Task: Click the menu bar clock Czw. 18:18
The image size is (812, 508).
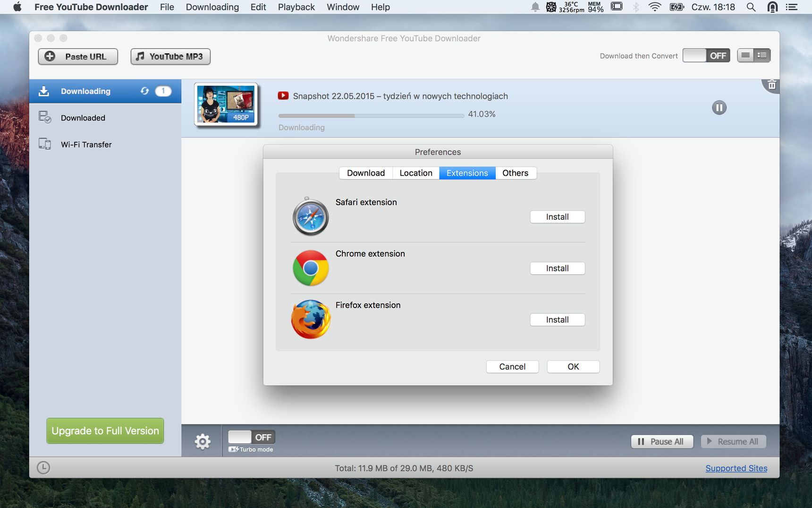Action: (713, 7)
